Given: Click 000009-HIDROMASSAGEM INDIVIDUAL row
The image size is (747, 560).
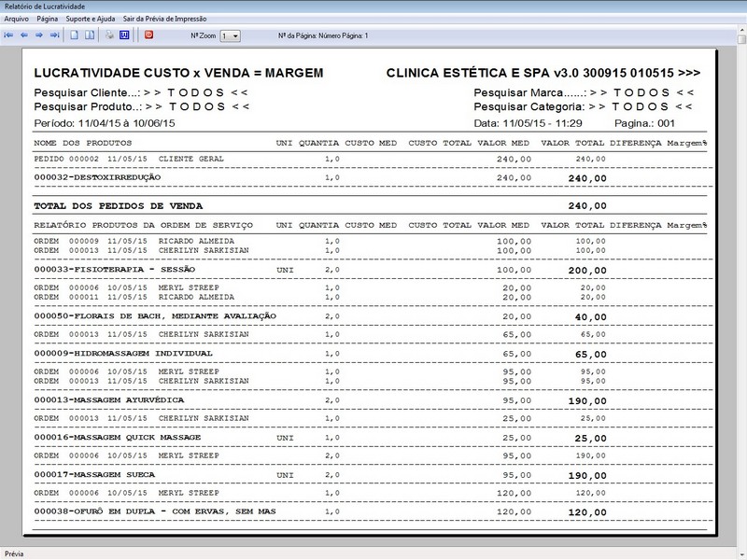Looking at the screenshot, I should pyautogui.click(x=320, y=354).
